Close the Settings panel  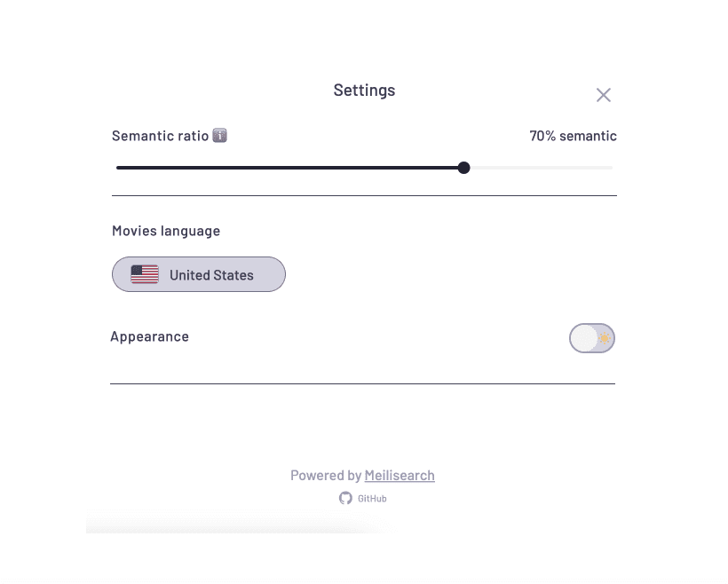[x=604, y=95]
